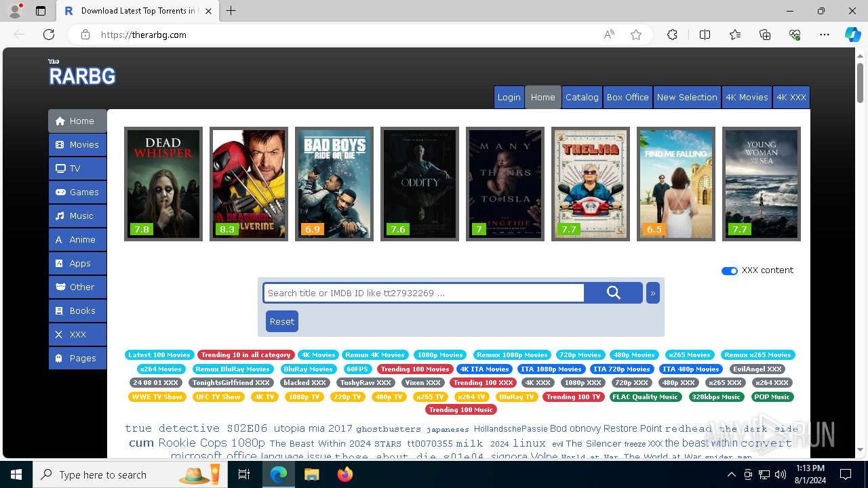Open the Apps category in sidebar
The image size is (868, 488).
[77, 263]
